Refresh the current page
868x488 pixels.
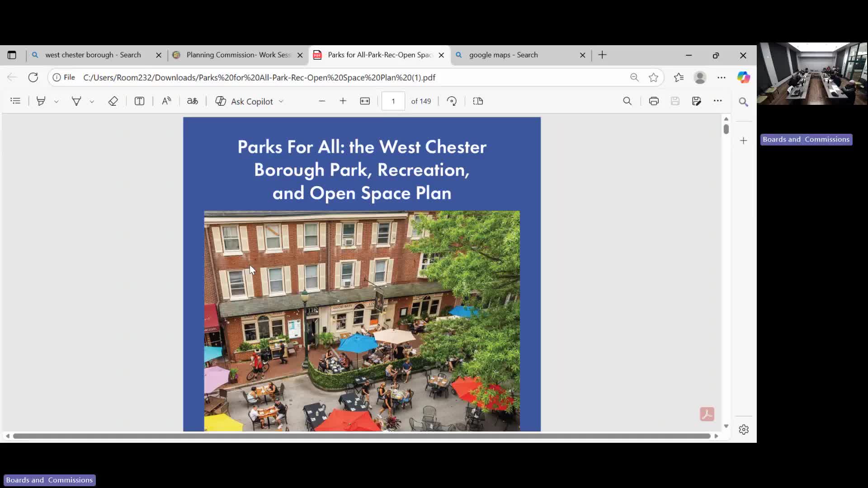(33, 77)
